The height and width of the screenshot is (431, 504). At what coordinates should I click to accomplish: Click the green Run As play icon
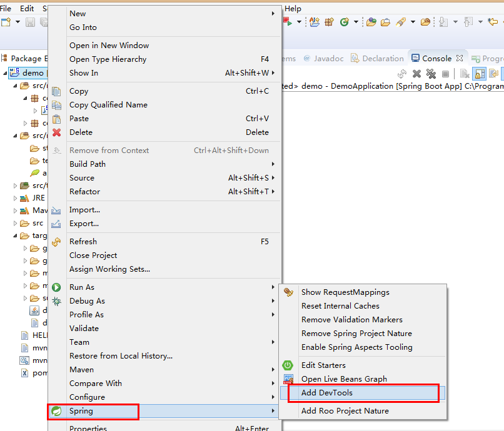[x=56, y=287]
